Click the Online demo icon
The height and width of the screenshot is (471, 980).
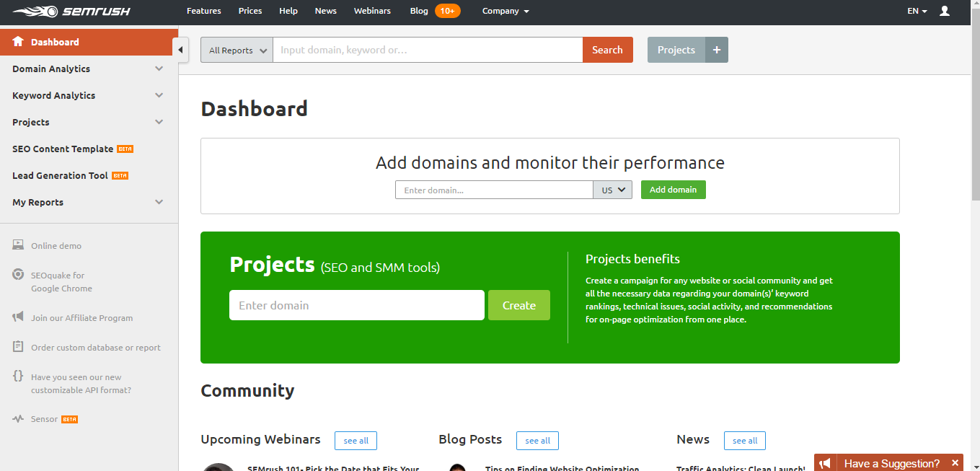tap(18, 245)
